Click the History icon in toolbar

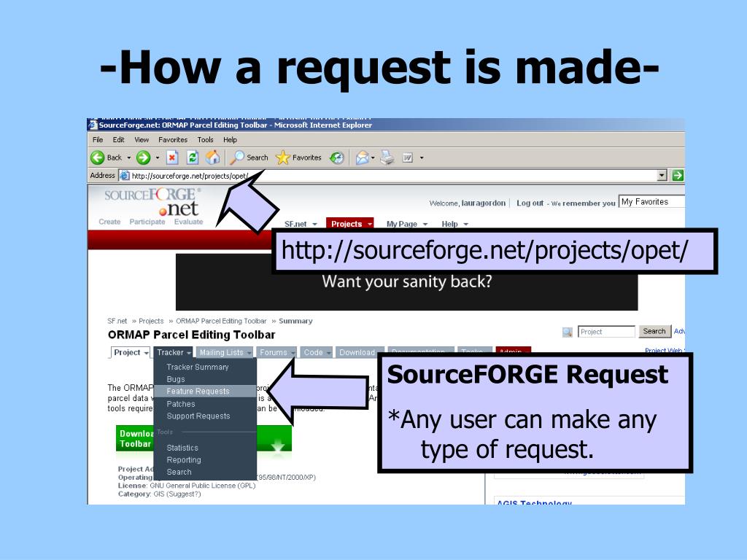[x=337, y=157]
